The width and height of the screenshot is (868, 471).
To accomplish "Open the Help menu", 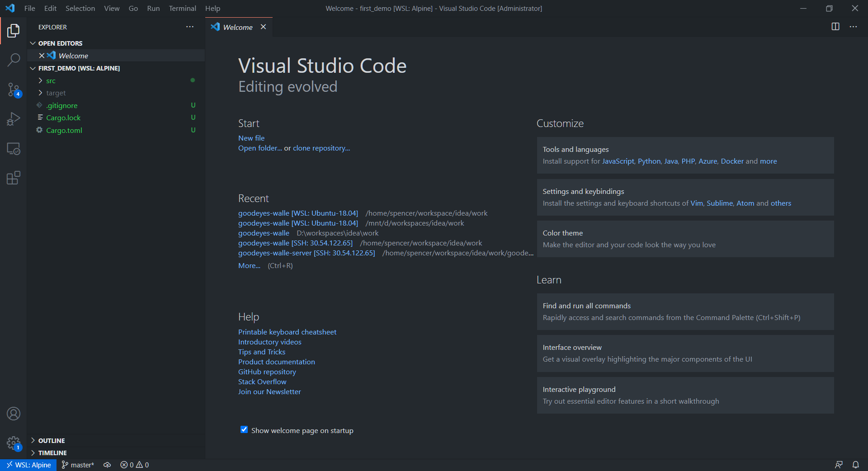I will [212, 8].
